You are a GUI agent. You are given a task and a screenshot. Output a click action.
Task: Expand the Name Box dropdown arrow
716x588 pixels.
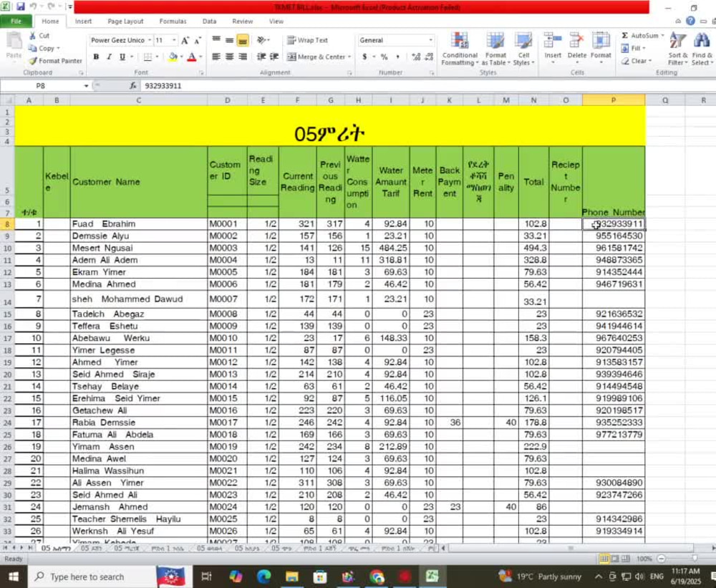86,86
